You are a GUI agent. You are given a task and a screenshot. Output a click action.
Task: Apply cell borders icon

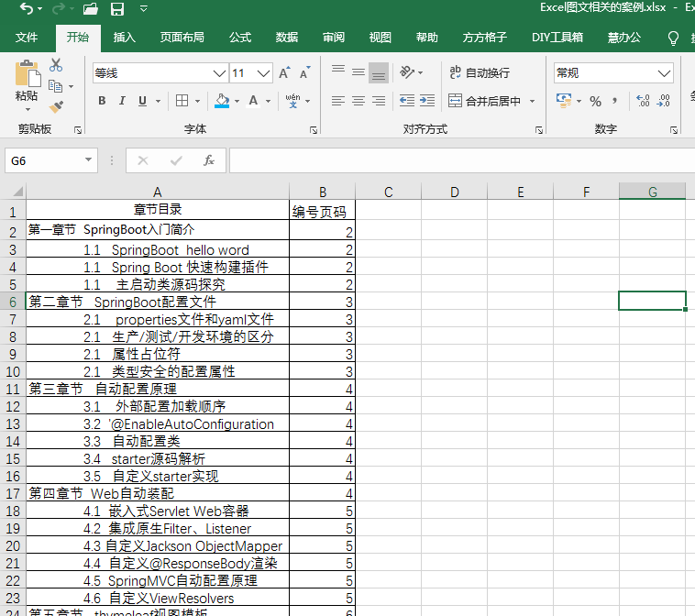(x=182, y=101)
